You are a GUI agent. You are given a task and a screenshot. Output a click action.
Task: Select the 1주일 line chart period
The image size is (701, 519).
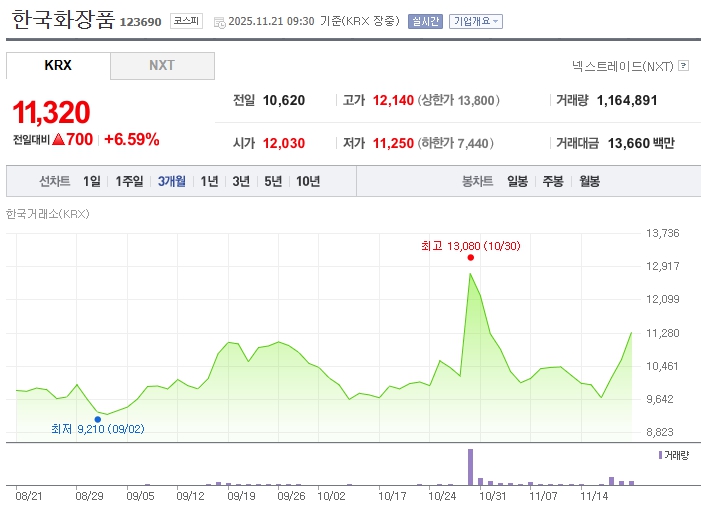130,181
